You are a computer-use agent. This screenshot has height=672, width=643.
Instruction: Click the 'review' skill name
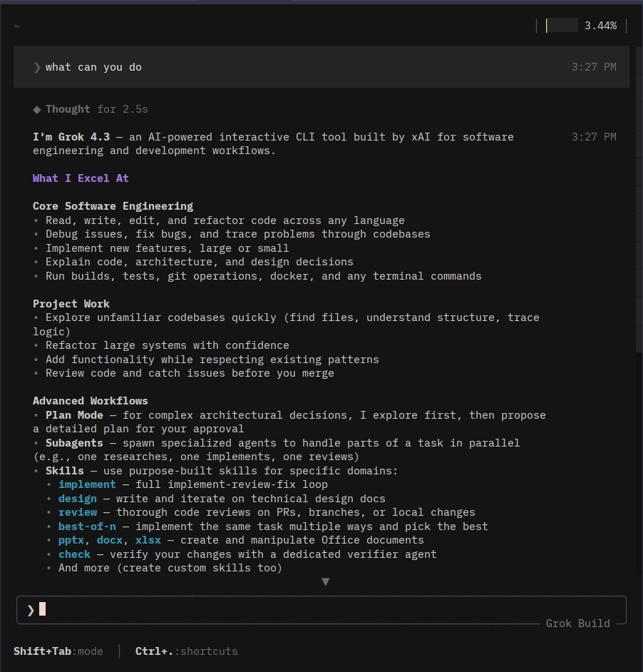[78, 512]
